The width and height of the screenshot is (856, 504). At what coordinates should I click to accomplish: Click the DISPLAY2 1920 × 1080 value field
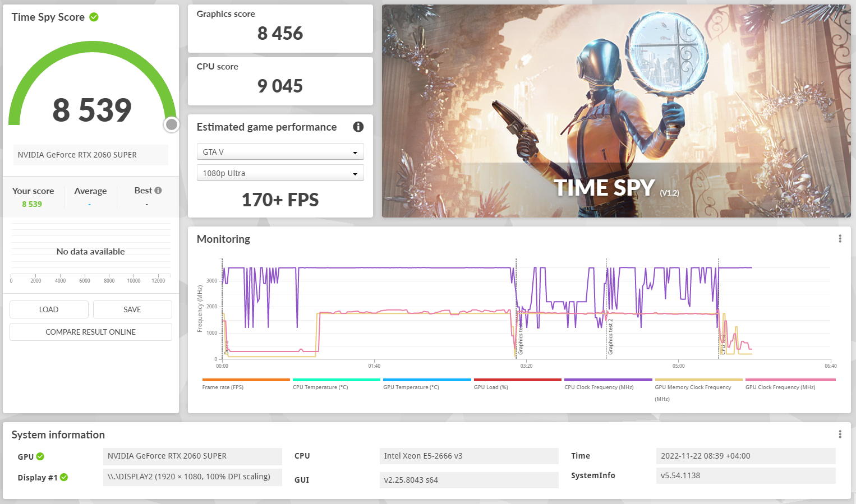192,477
